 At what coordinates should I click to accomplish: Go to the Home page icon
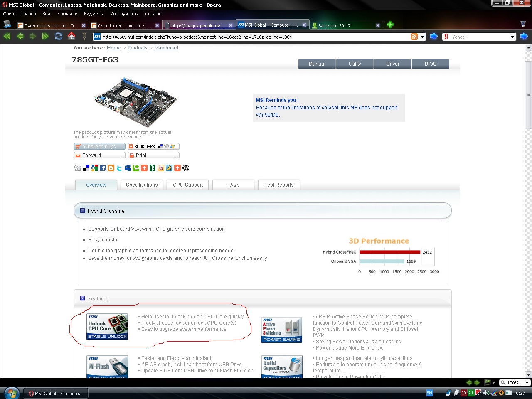tap(71, 36)
